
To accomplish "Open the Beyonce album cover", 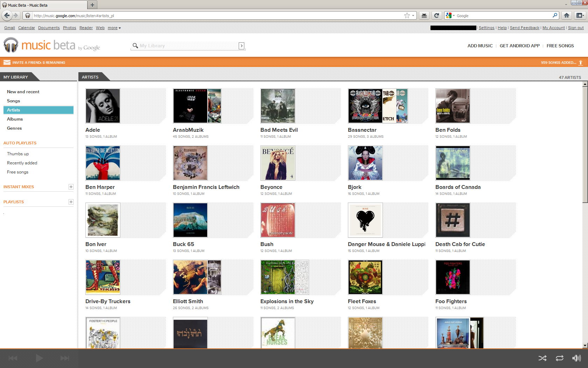I will pyautogui.click(x=278, y=163).
